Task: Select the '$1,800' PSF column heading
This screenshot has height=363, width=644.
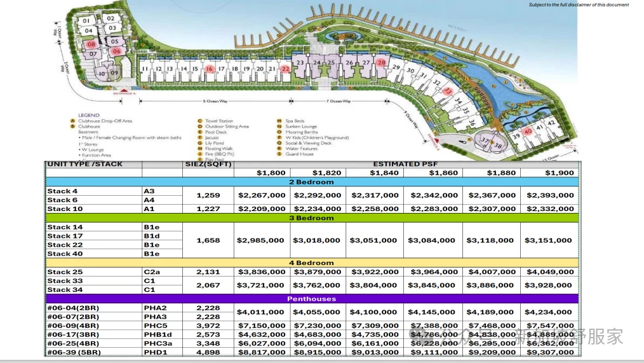Action: point(271,173)
